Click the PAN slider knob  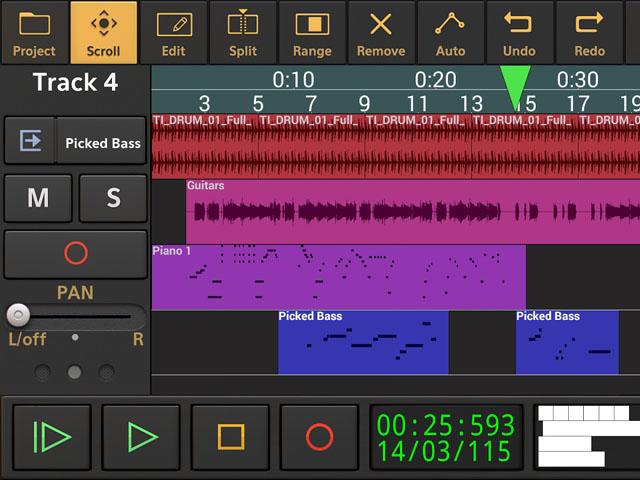(x=18, y=316)
